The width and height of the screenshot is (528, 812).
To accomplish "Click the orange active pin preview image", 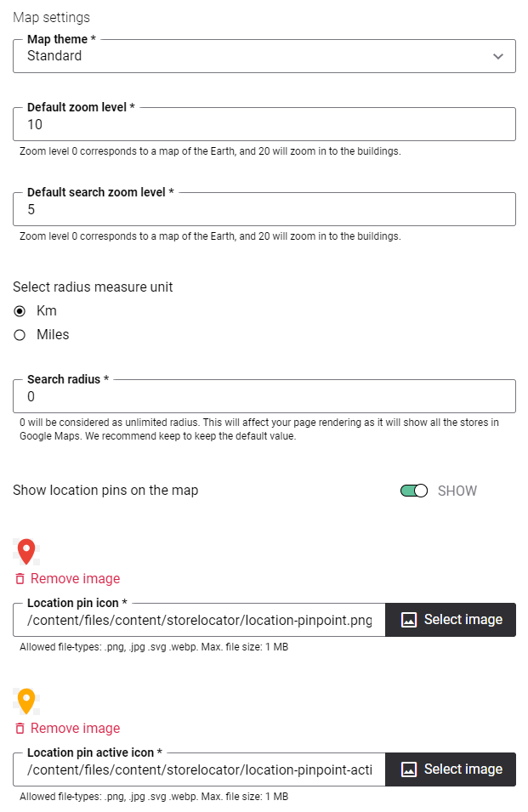I will pos(26,701).
